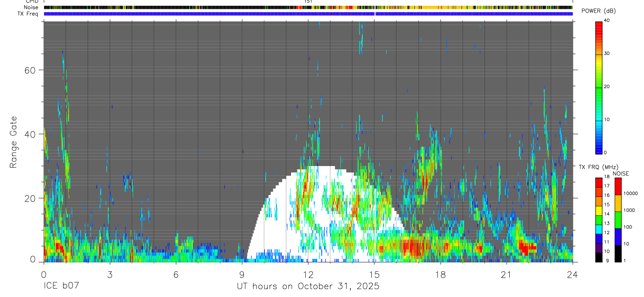Click the '6' tick on the UT hours axis

(176, 274)
